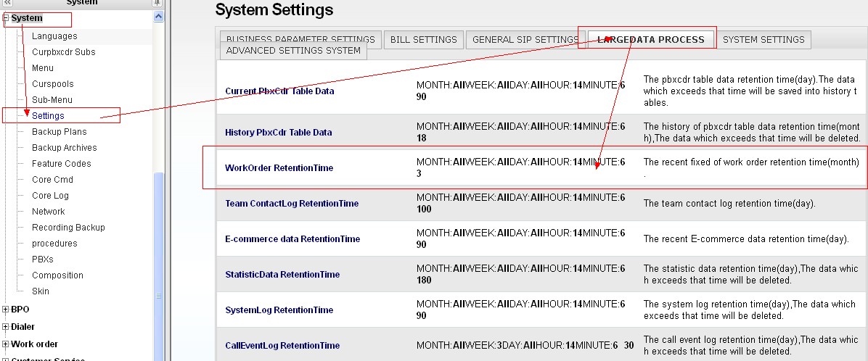Open the WorkOrder RetentionTime setting
The width and height of the screenshot is (868, 361).
click(279, 168)
